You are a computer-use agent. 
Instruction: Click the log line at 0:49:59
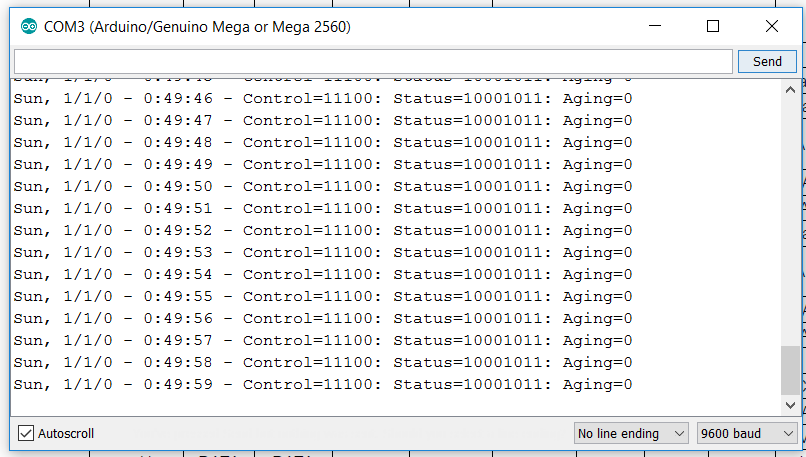click(x=323, y=385)
